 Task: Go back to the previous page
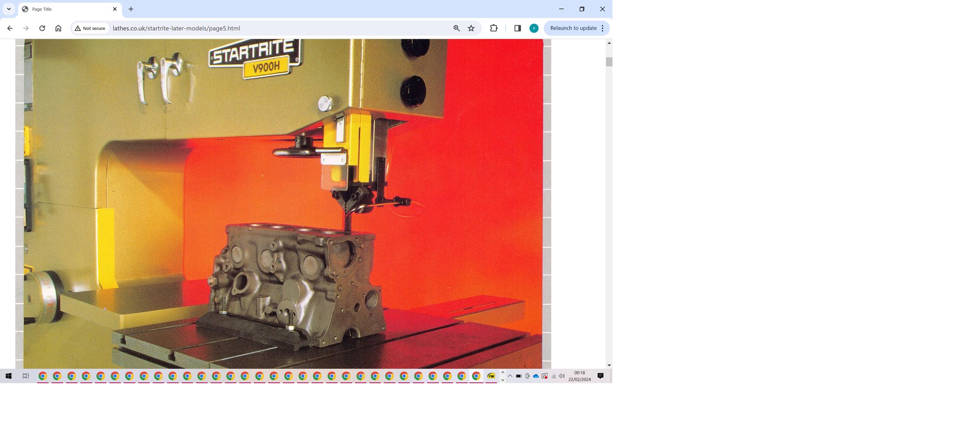[10, 28]
